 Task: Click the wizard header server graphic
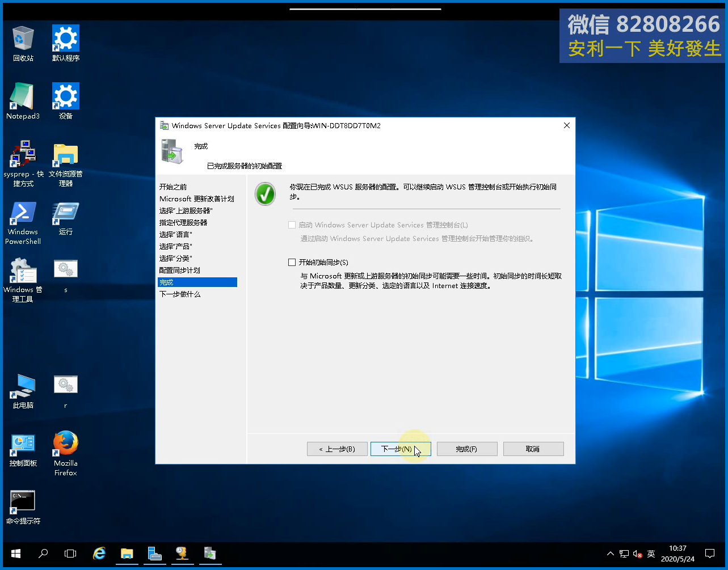click(x=172, y=151)
